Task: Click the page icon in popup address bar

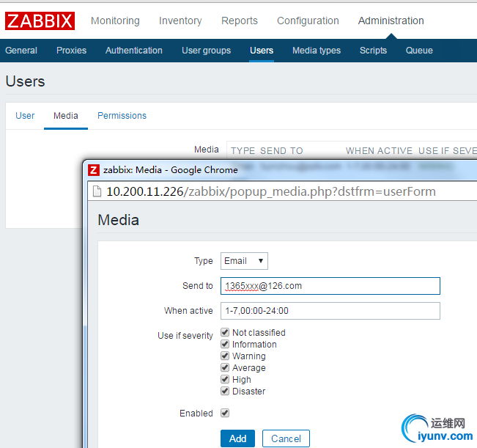Action: tap(97, 191)
